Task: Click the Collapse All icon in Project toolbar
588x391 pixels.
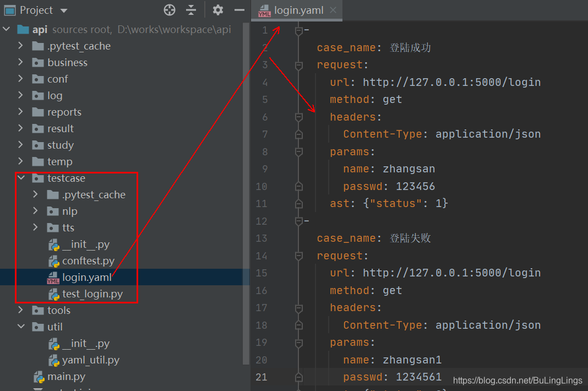Action: click(x=191, y=10)
